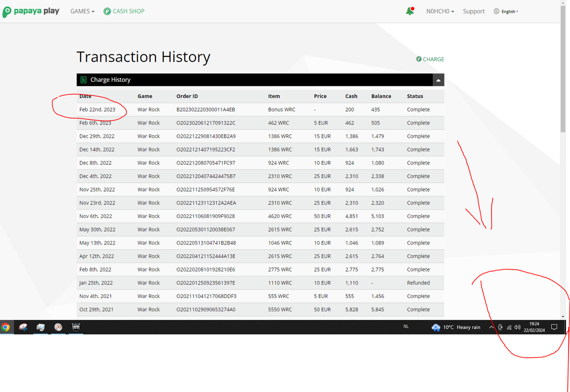This screenshot has width=570, height=392.
Task: Click the page vertical scrollbar thumb
Action: tap(563, 69)
